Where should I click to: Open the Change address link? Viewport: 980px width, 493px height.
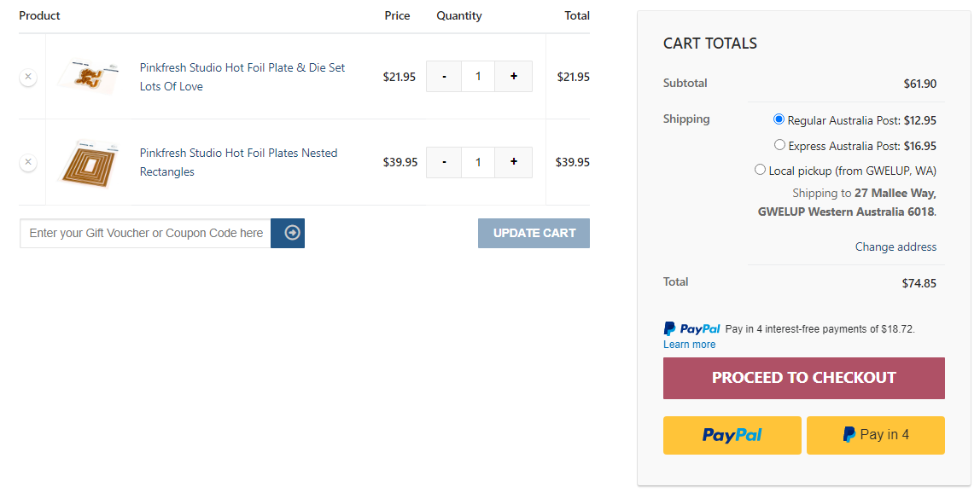(895, 246)
